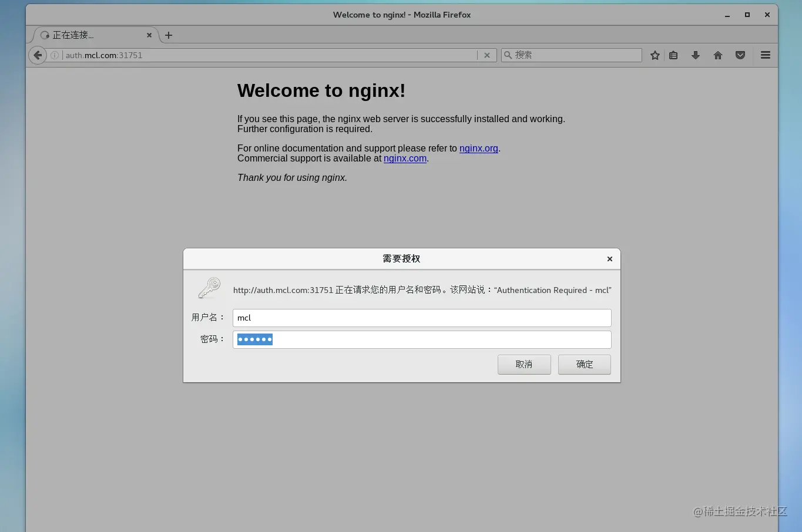
Task: Open the Pocket icon in toolbar
Action: point(740,55)
